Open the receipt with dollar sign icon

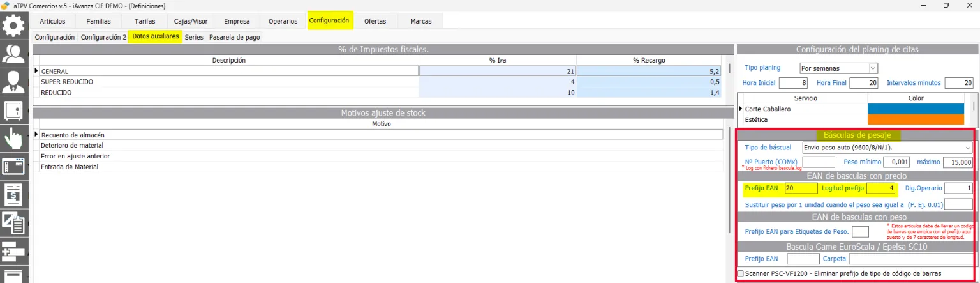[14, 194]
